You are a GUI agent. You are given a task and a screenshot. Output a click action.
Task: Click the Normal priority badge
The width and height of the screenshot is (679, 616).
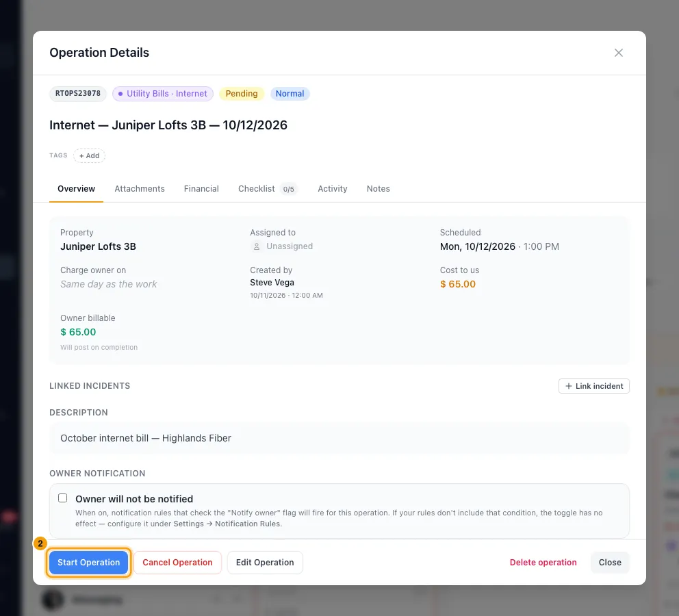[x=290, y=94]
